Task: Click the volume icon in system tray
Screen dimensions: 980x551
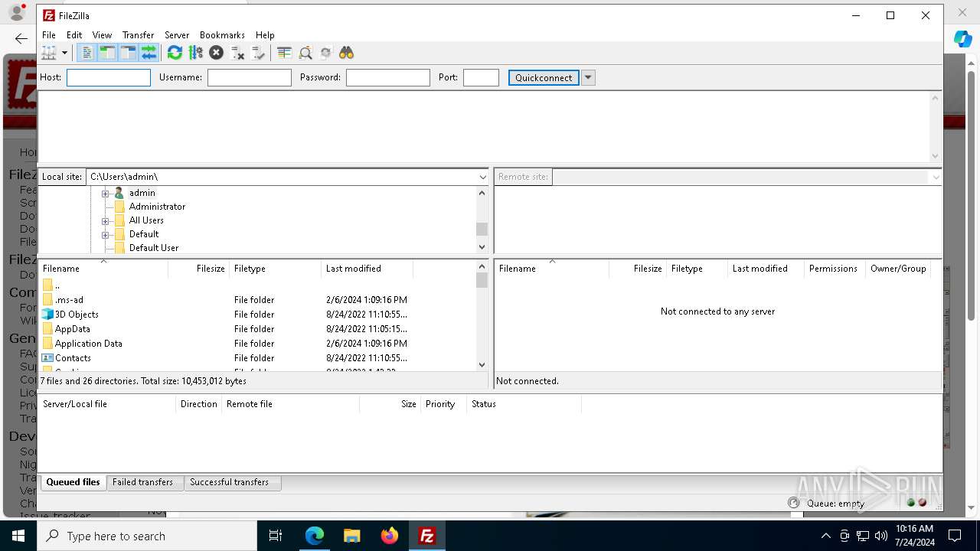Action: (880, 536)
